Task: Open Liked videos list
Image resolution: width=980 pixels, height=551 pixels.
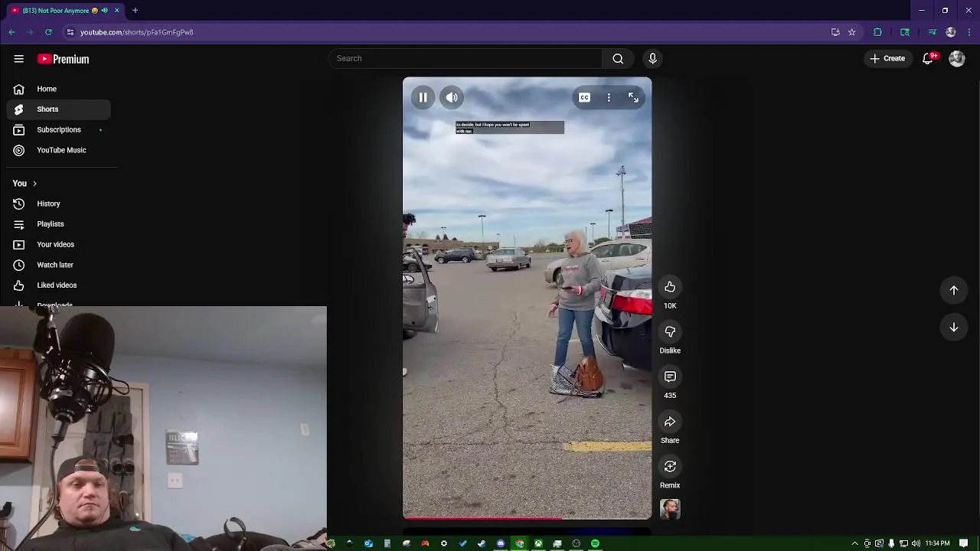Action: tap(58, 285)
